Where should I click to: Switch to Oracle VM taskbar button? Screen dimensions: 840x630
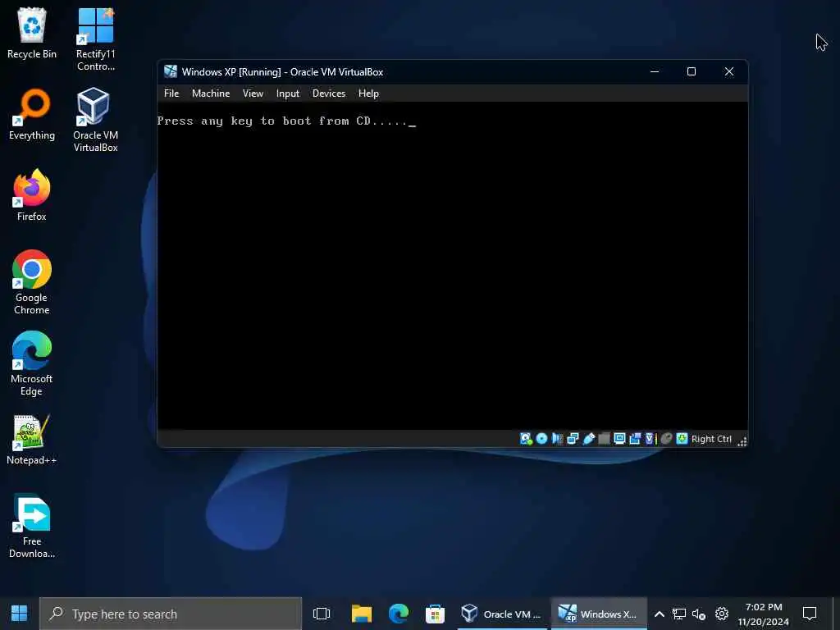(x=501, y=614)
